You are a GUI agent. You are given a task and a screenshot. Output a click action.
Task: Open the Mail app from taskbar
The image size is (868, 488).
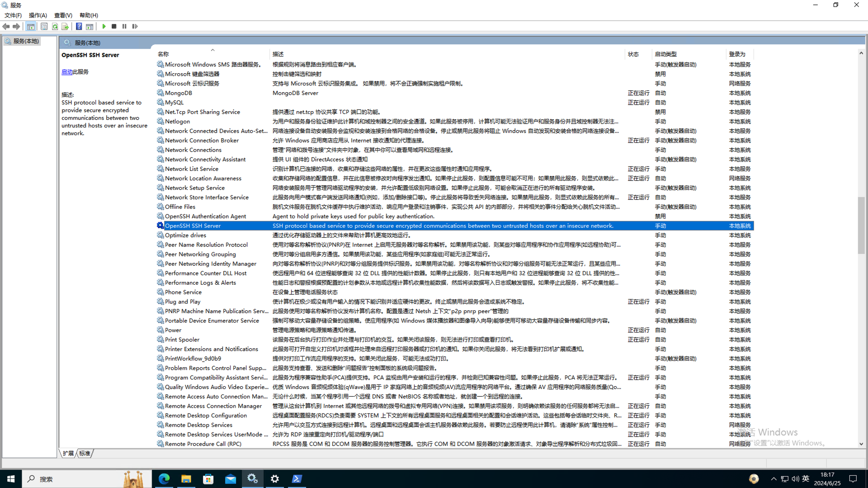(x=231, y=479)
